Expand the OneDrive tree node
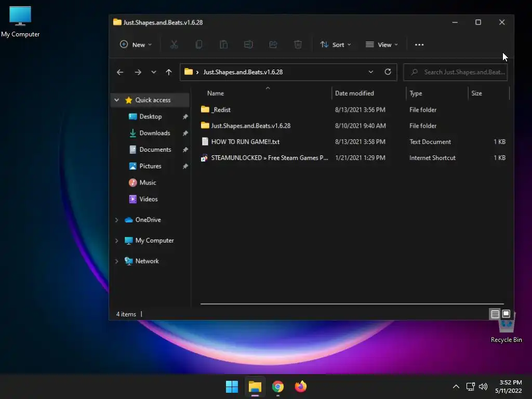This screenshot has width=532, height=399. (117, 220)
